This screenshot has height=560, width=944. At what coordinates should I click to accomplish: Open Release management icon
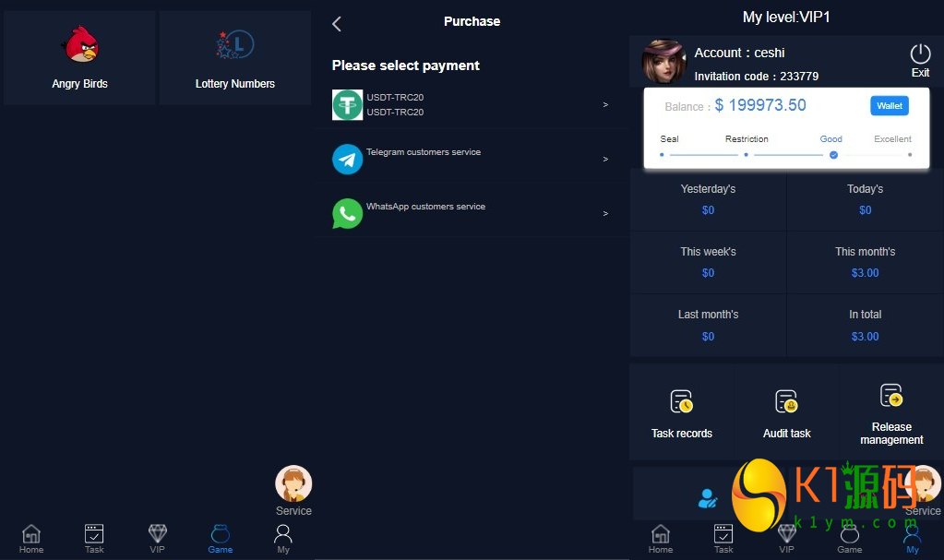tap(891, 395)
